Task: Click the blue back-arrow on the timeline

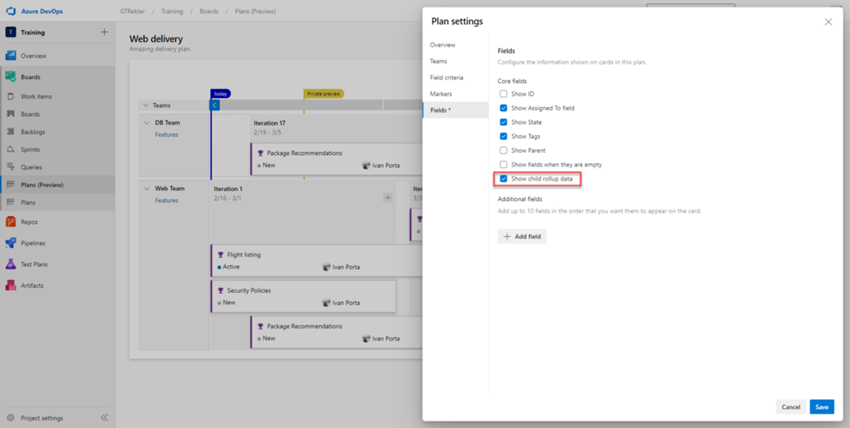Action: pyautogui.click(x=215, y=105)
